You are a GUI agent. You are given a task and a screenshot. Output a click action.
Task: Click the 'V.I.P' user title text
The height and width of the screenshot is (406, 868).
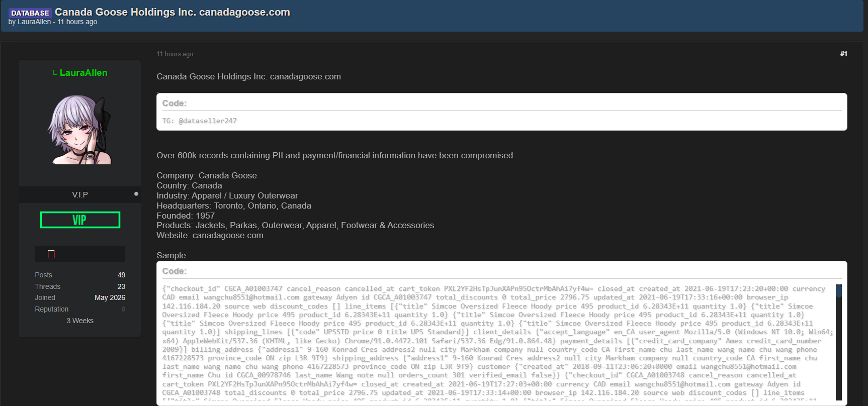point(80,194)
